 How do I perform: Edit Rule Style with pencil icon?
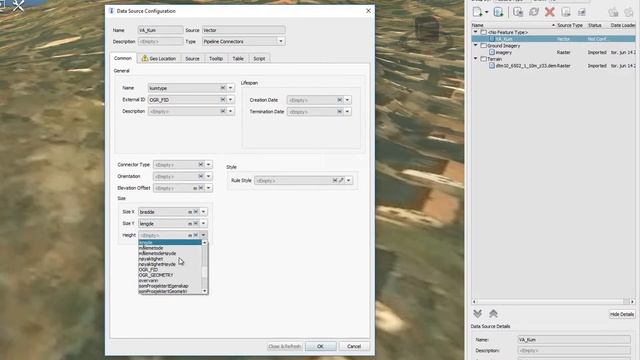(341, 180)
